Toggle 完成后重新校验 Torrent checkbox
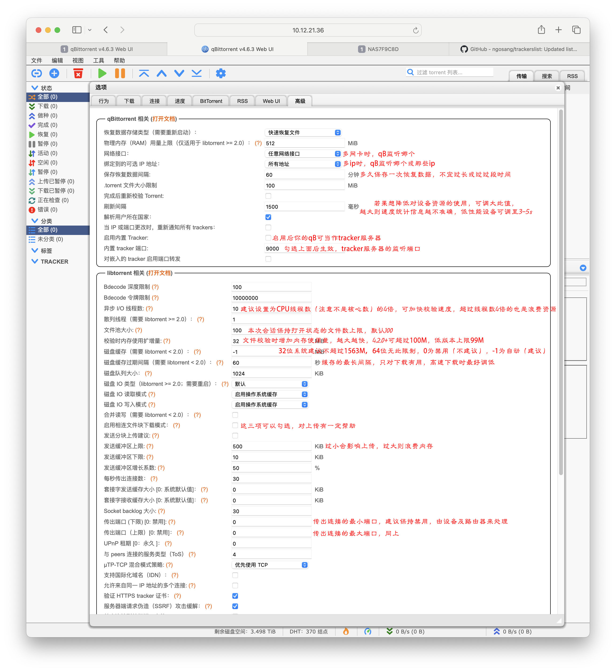The width and height of the screenshot is (616, 672). (268, 196)
